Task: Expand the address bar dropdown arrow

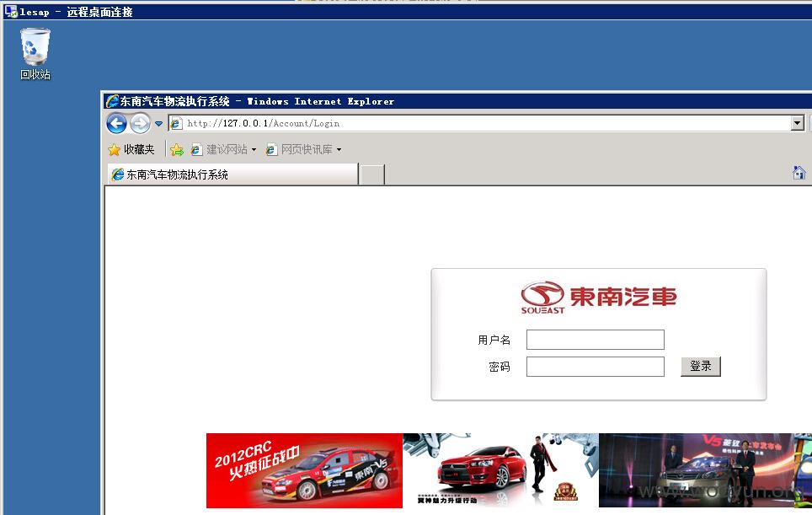Action: tap(798, 123)
